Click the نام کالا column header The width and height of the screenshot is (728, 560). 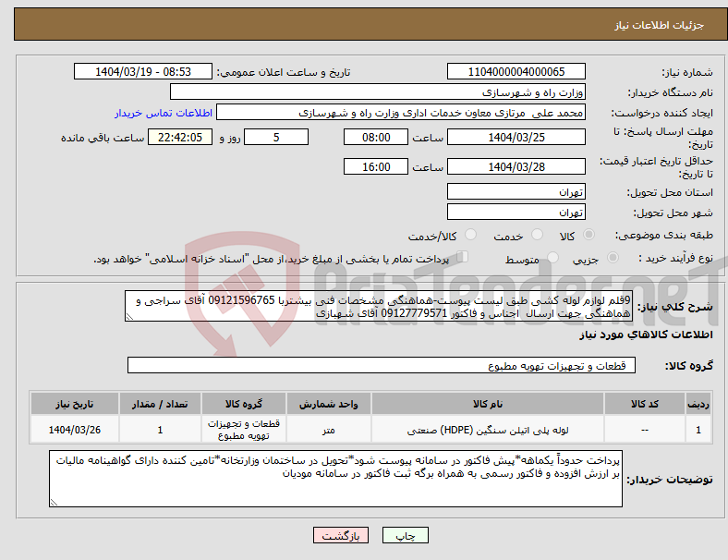pyautogui.click(x=488, y=404)
